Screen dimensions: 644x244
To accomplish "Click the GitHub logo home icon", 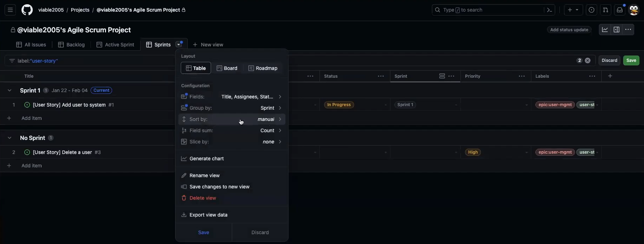I will (x=27, y=10).
